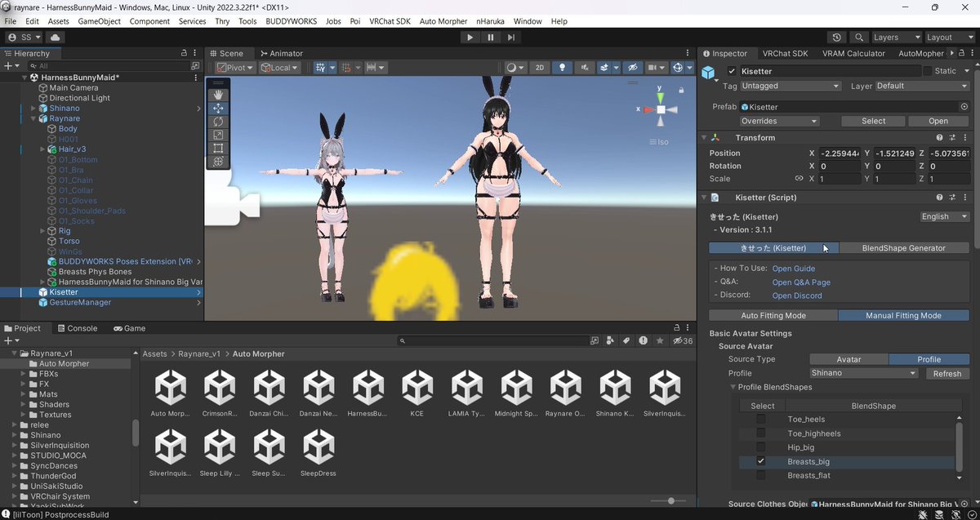This screenshot has width=980, height=520.
Task: Open the Profile dropdown showing Shinano
Action: tap(864, 373)
